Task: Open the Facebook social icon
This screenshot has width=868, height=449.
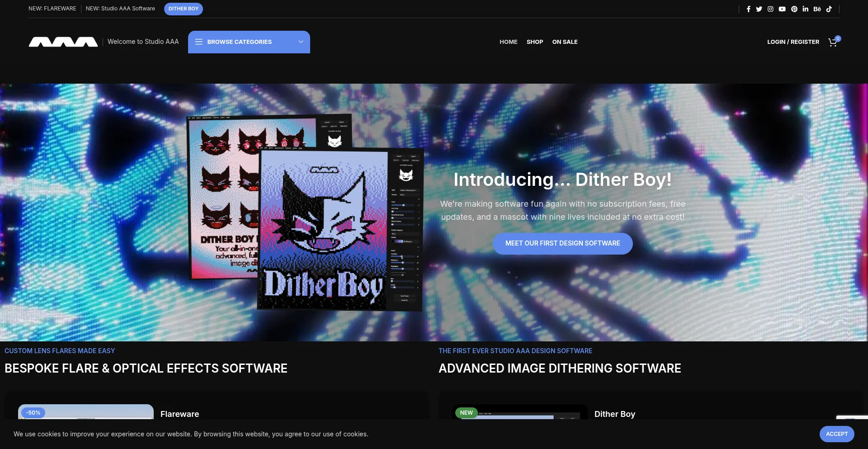Action: tap(748, 9)
